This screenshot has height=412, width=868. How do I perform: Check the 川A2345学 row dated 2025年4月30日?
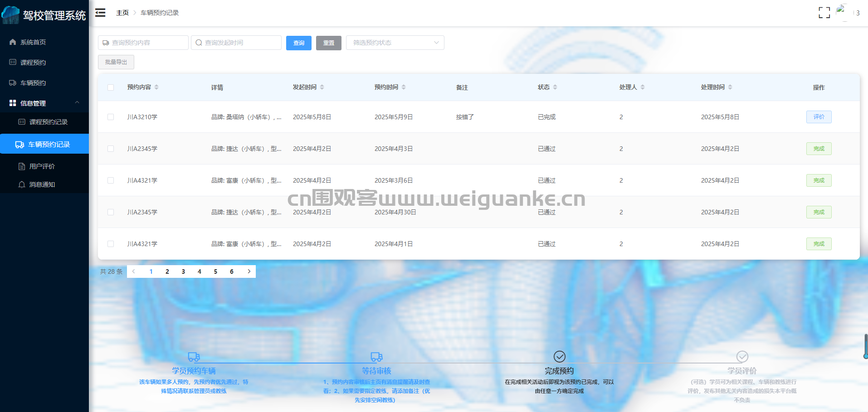tap(111, 212)
